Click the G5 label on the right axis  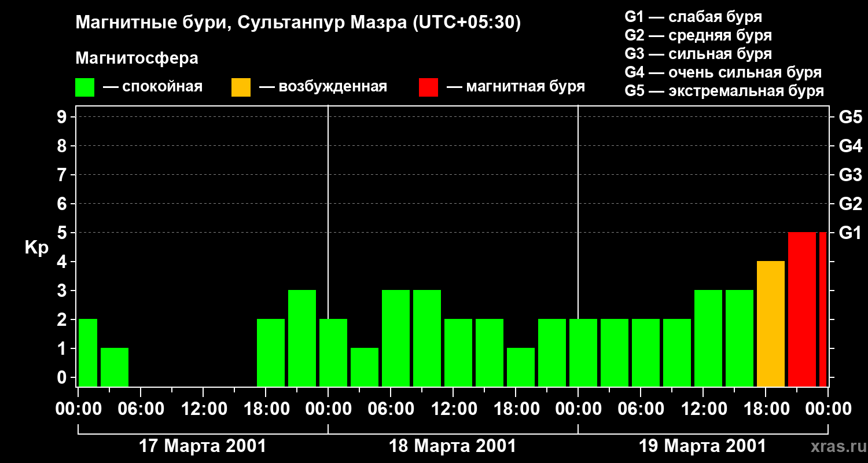tap(850, 117)
